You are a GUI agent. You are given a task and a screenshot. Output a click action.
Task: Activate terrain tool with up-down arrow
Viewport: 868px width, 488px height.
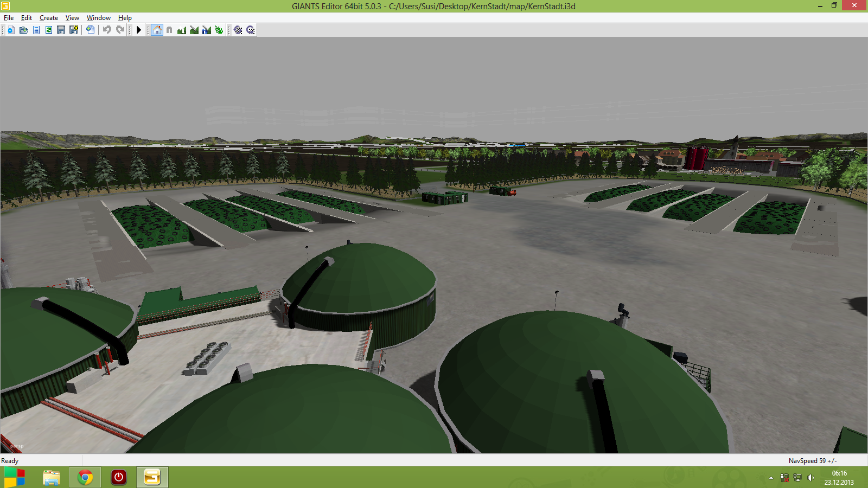pyautogui.click(x=182, y=30)
